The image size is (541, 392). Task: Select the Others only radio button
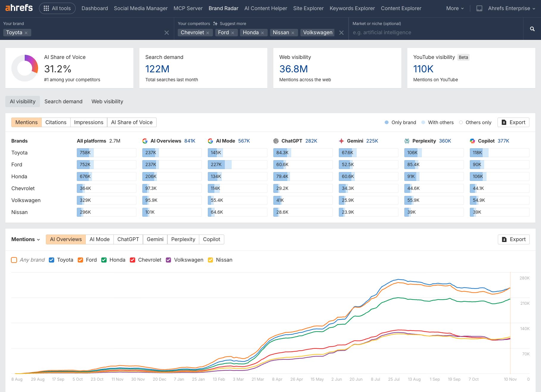[461, 122]
